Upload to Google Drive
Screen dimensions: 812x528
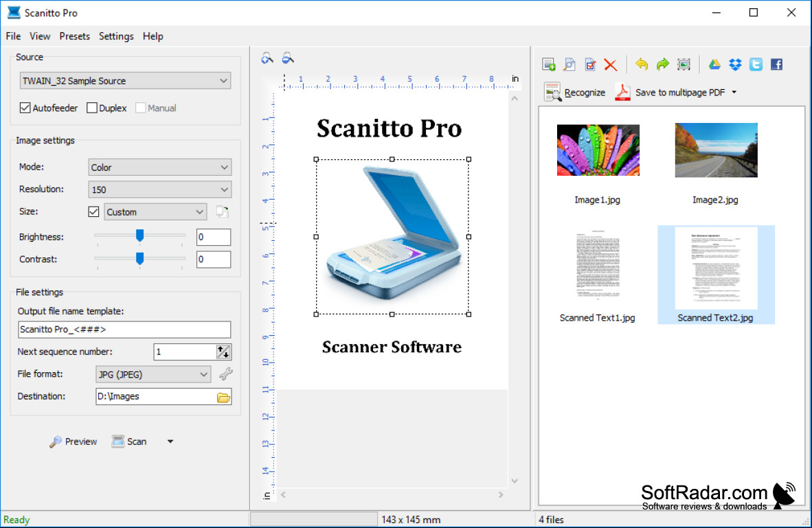click(x=714, y=64)
